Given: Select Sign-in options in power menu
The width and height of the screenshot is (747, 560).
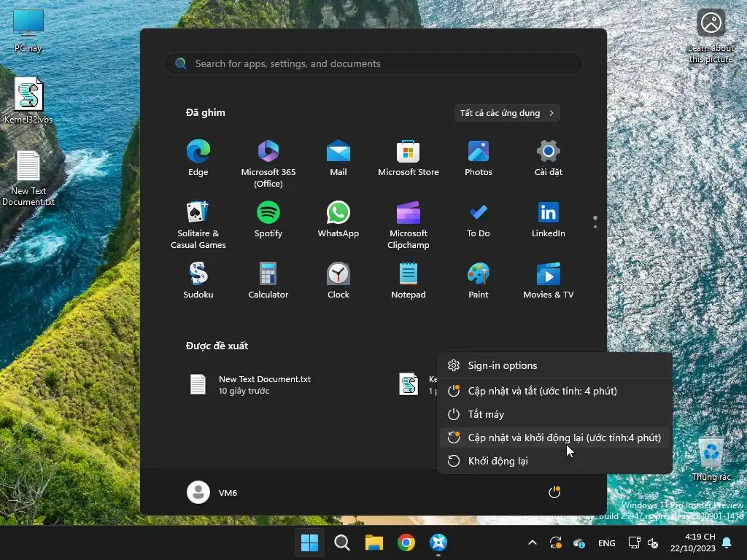Looking at the screenshot, I should tap(554, 366).
